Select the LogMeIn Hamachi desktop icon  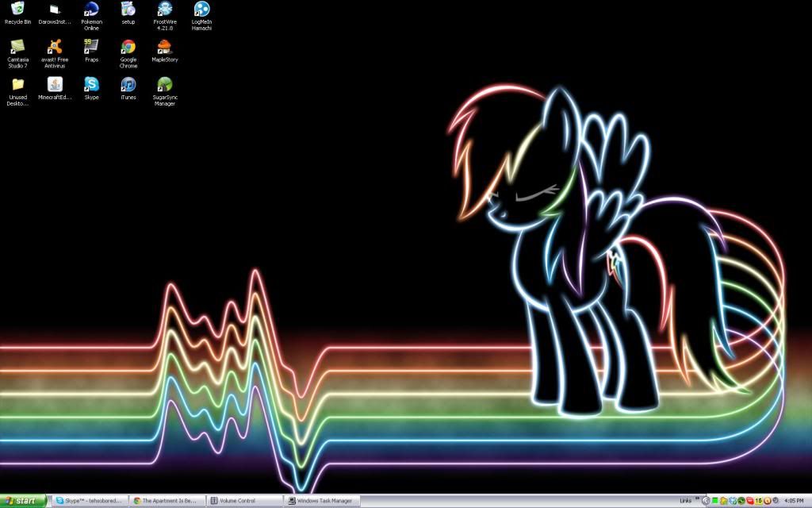(x=201, y=10)
